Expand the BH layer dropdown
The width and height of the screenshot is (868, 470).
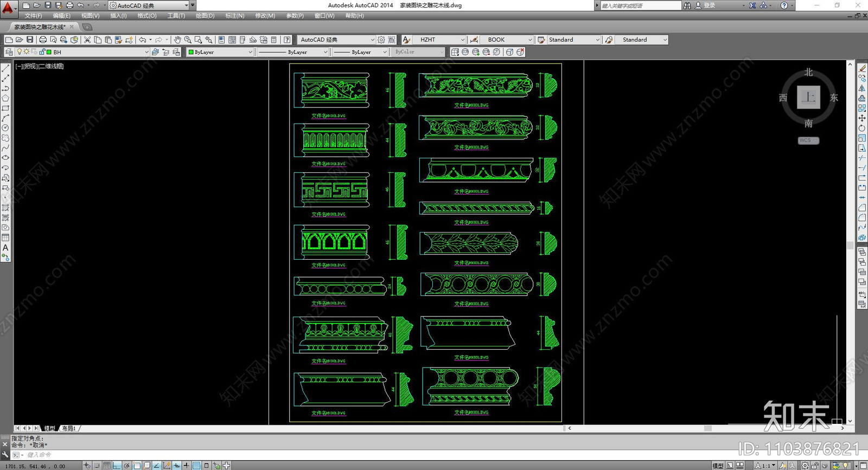(x=146, y=52)
